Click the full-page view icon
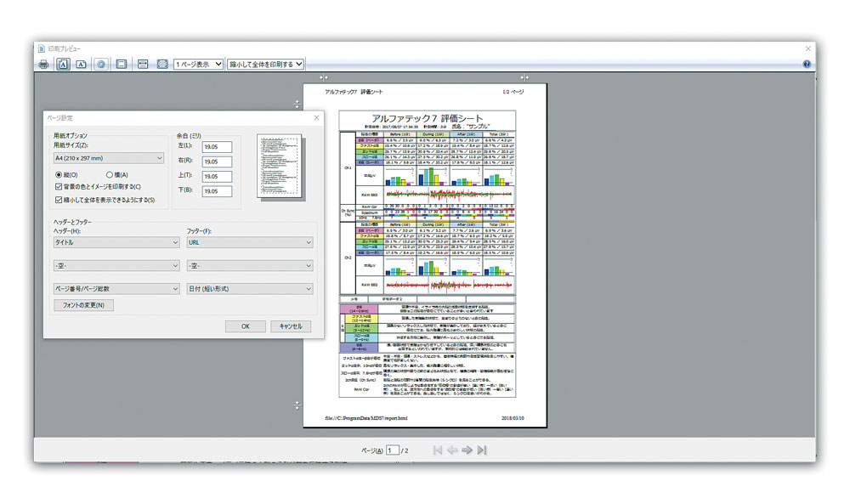 point(161,64)
